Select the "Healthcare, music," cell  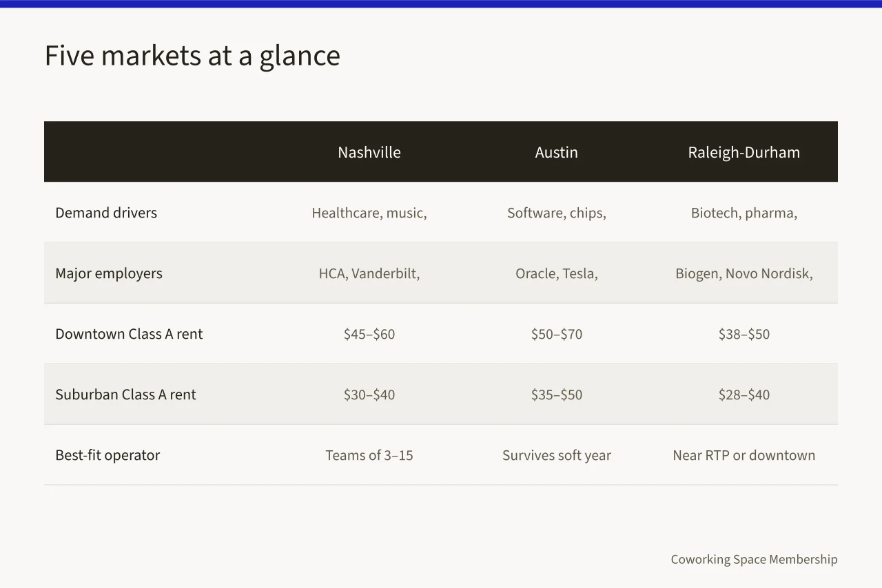click(369, 213)
